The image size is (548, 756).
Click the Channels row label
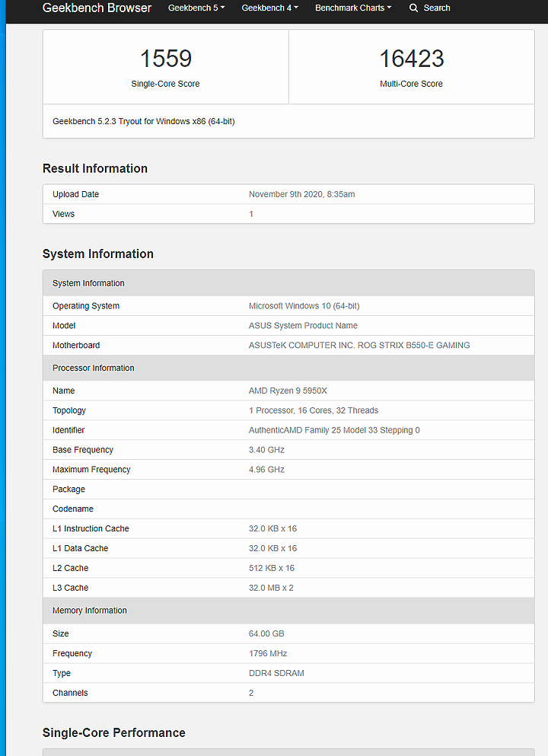[70, 694]
